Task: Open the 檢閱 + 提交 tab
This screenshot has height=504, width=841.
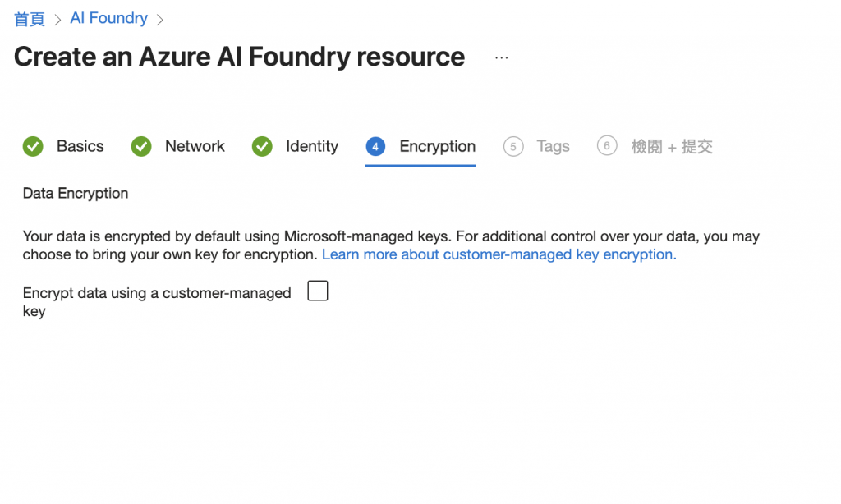Action: pos(671,147)
